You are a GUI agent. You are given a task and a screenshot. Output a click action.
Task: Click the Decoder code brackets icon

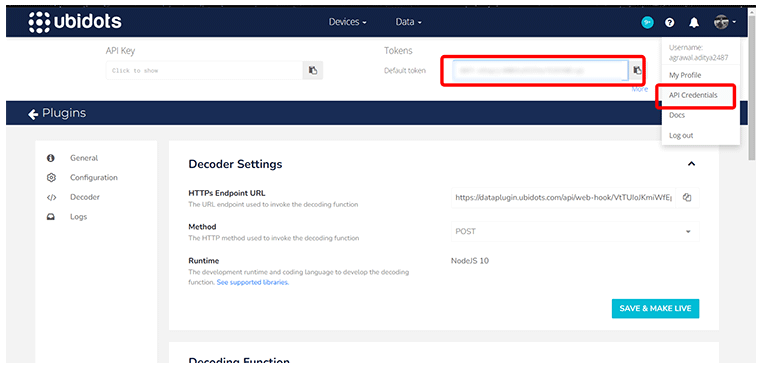point(51,197)
